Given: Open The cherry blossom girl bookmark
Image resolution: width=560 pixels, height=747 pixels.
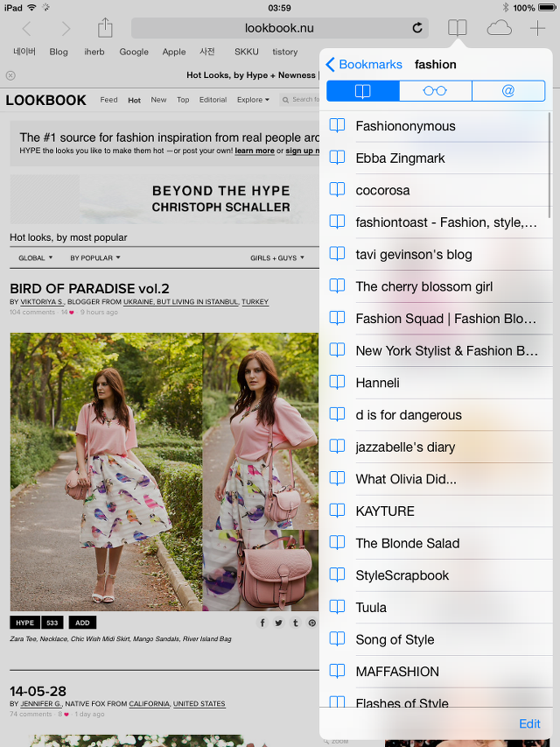Looking at the screenshot, I should (x=436, y=286).
